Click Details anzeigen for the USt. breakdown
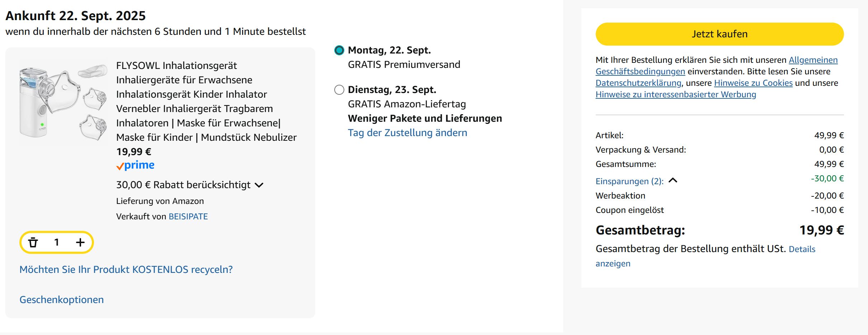868x335 pixels. click(x=802, y=249)
